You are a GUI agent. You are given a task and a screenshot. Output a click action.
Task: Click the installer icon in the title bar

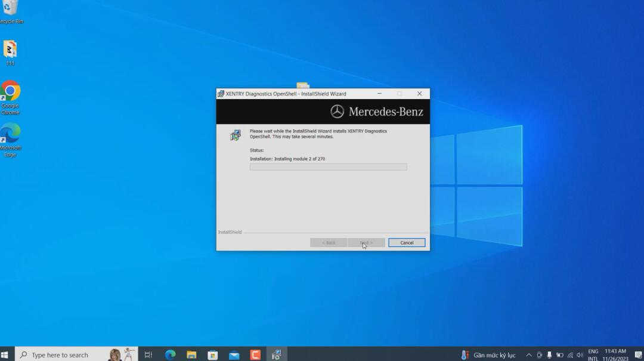tap(221, 94)
